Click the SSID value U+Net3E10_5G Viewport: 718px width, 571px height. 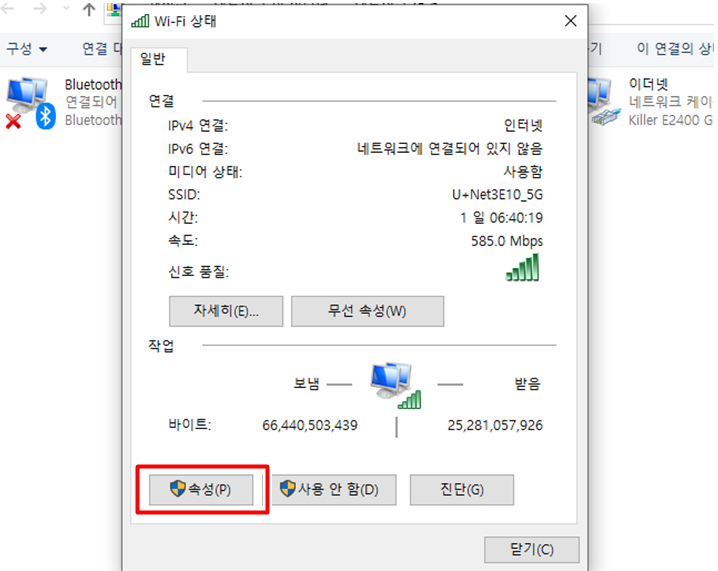[497, 195]
